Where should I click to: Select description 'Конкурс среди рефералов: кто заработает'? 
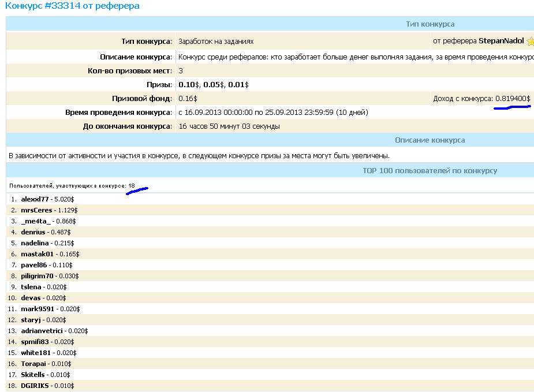[249, 57]
